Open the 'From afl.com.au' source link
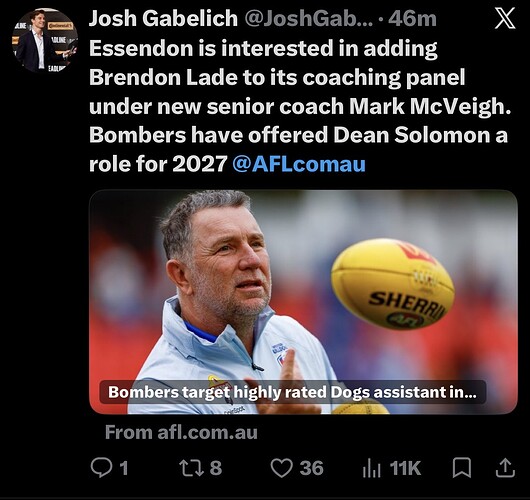530x500 pixels. 181,432
